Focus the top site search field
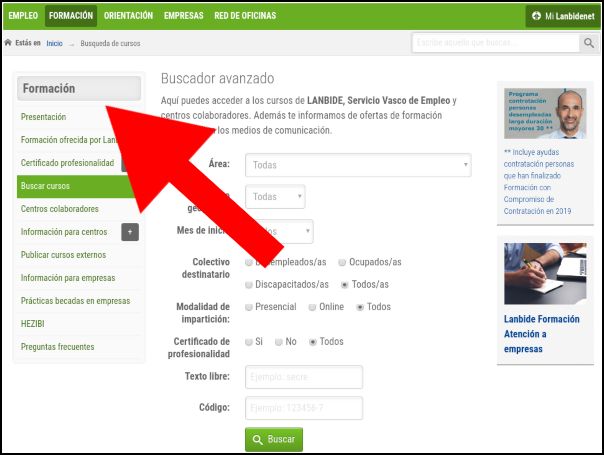 click(x=496, y=43)
